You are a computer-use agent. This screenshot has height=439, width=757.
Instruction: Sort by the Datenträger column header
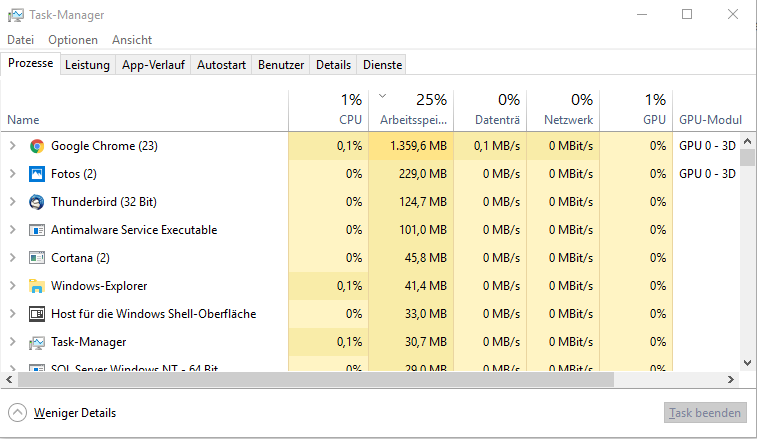pyautogui.click(x=490, y=111)
